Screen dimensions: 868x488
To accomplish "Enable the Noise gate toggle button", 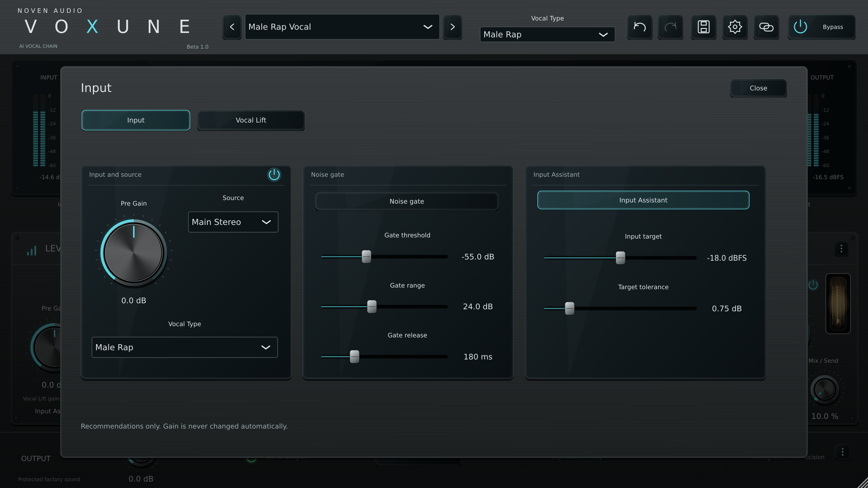I will click(407, 201).
